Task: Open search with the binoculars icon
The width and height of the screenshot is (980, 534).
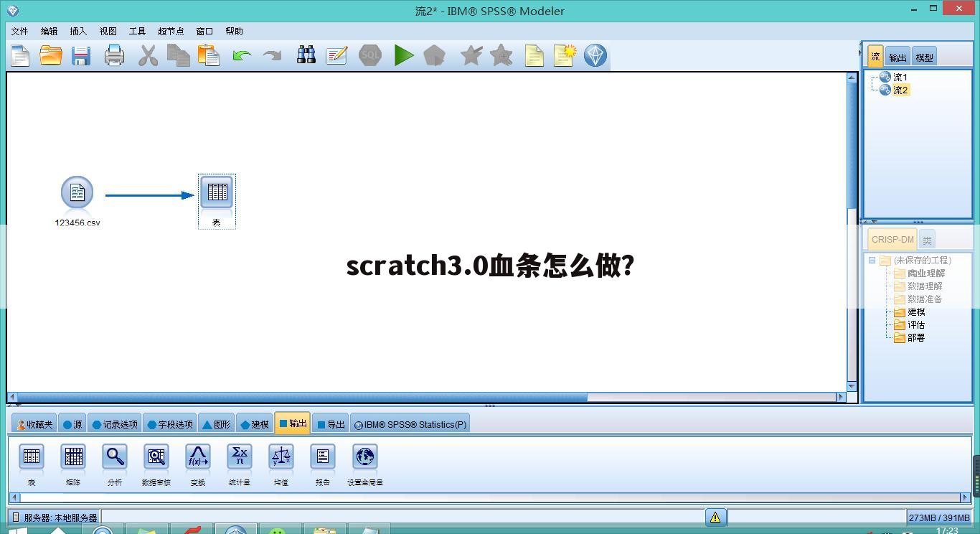Action: tap(306, 55)
